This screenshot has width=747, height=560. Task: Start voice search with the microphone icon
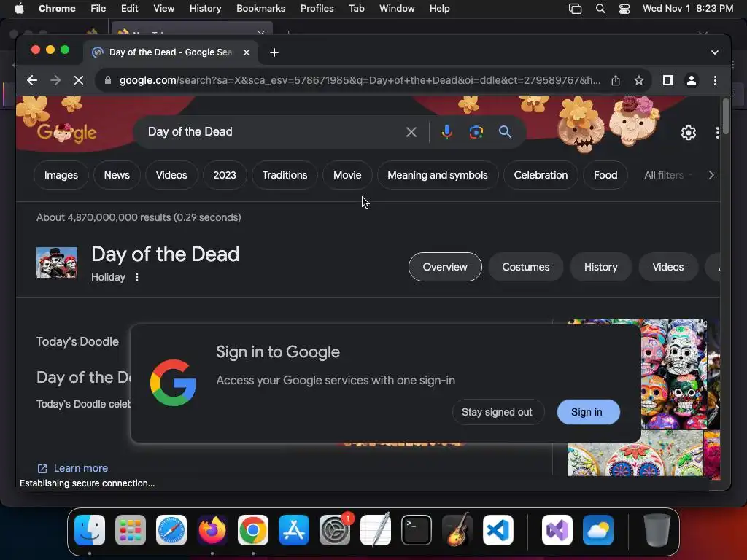(447, 132)
